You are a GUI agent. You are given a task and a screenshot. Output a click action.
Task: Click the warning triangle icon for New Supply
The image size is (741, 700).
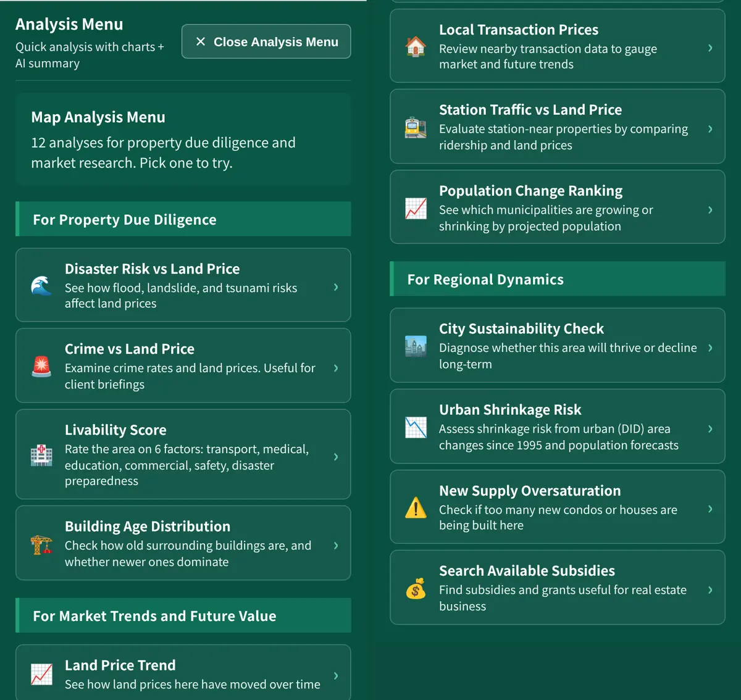click(x=416, y=507)
